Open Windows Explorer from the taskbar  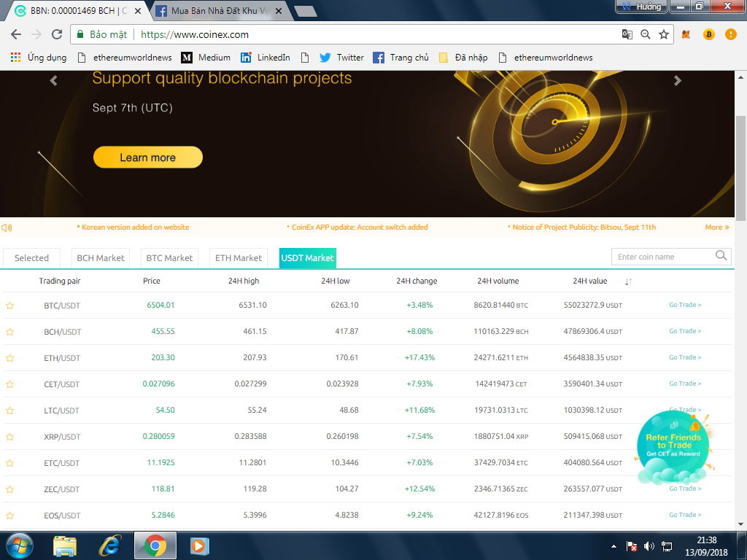65,545
